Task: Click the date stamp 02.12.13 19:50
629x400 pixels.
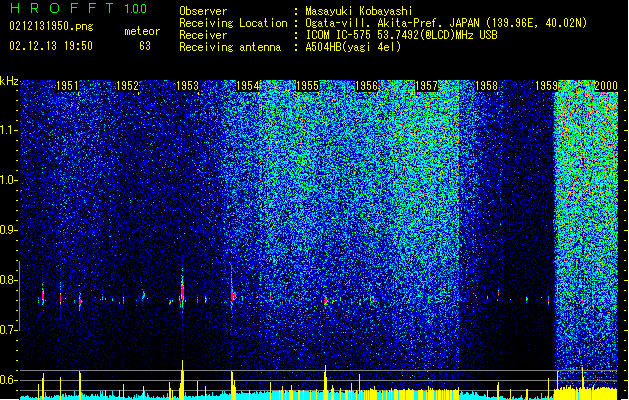Action: click(51, 46)
